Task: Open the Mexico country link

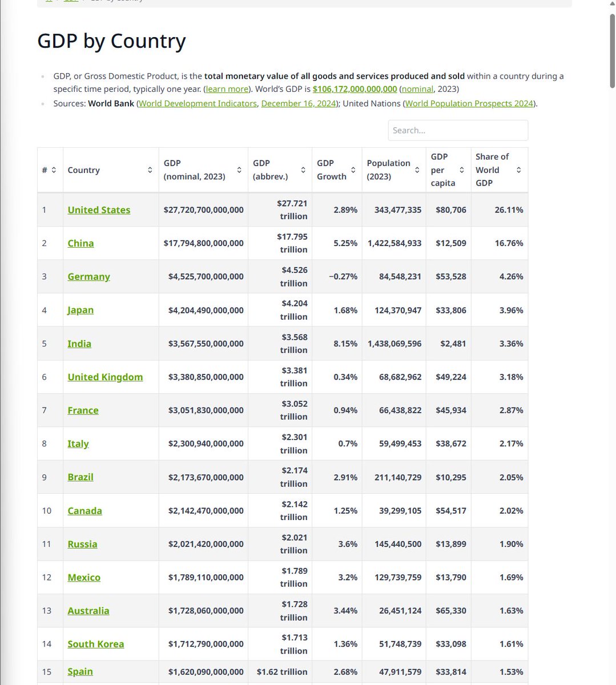Action: coord(84,578)
